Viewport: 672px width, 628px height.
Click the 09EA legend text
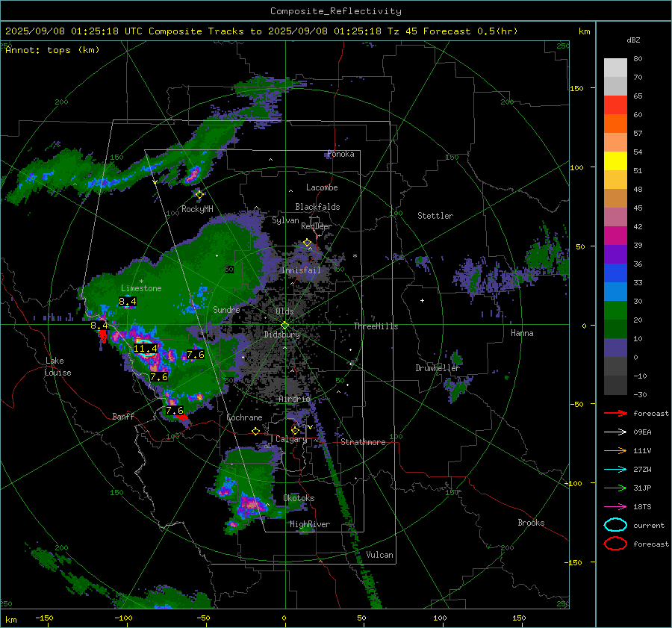pos(642,432)
